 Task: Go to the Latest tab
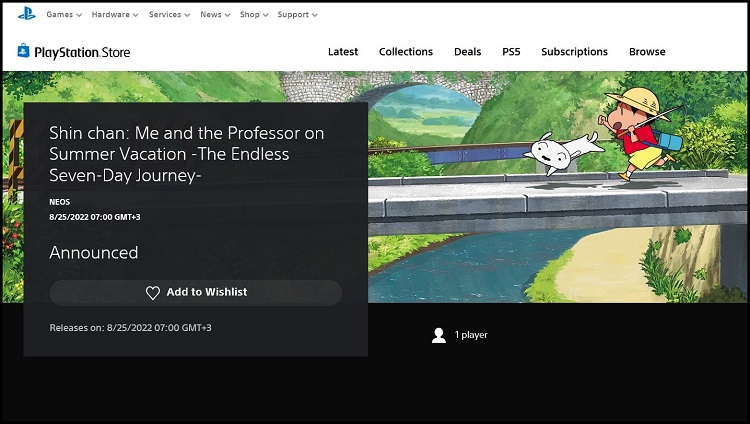click(x=343, y=52)
